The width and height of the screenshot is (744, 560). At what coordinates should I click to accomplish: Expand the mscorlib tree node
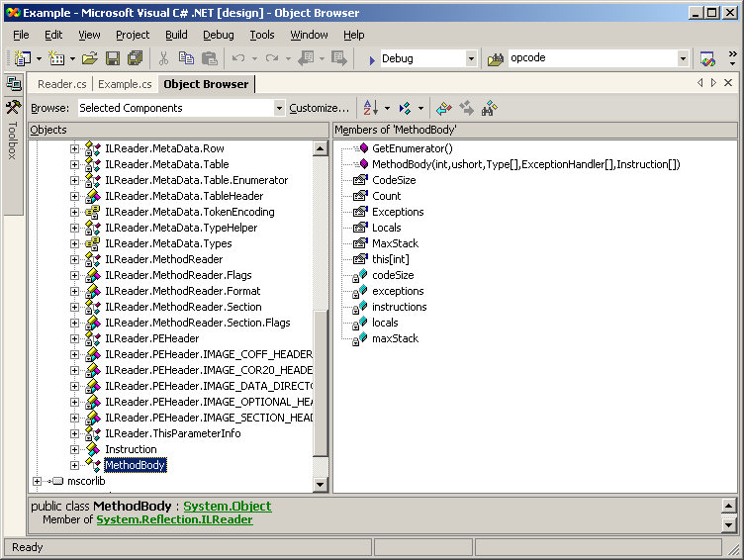tap(38, 481)
